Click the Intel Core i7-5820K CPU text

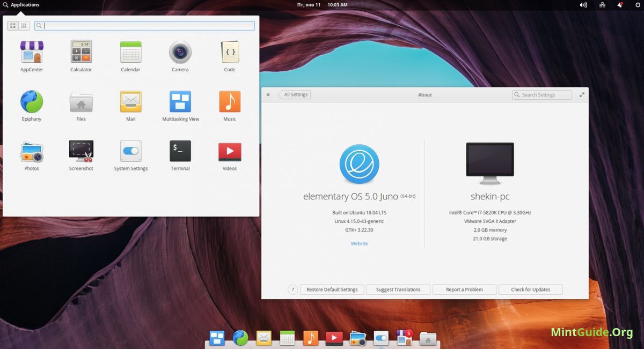point(490,213)
